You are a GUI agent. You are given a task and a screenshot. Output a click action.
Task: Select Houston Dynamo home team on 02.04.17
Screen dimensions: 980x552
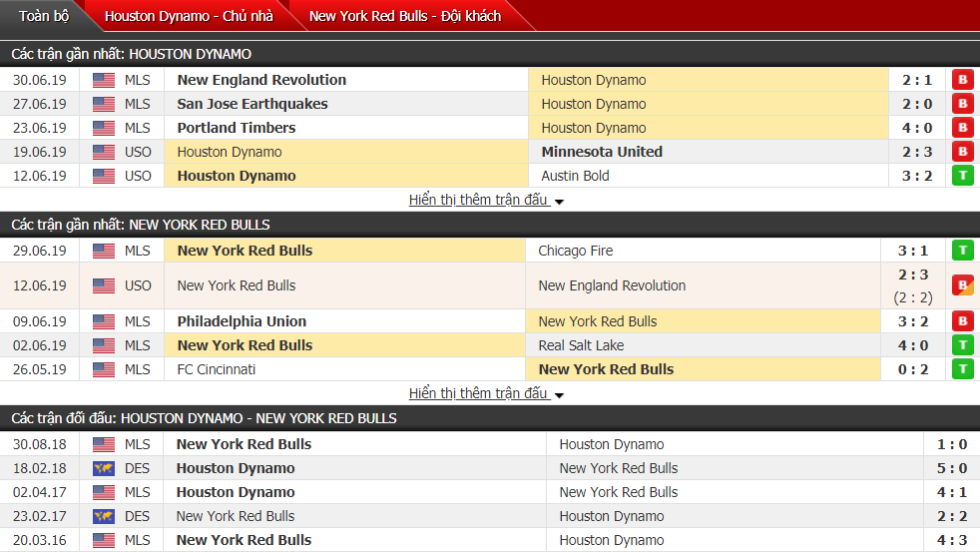click(x=235, y=493)
